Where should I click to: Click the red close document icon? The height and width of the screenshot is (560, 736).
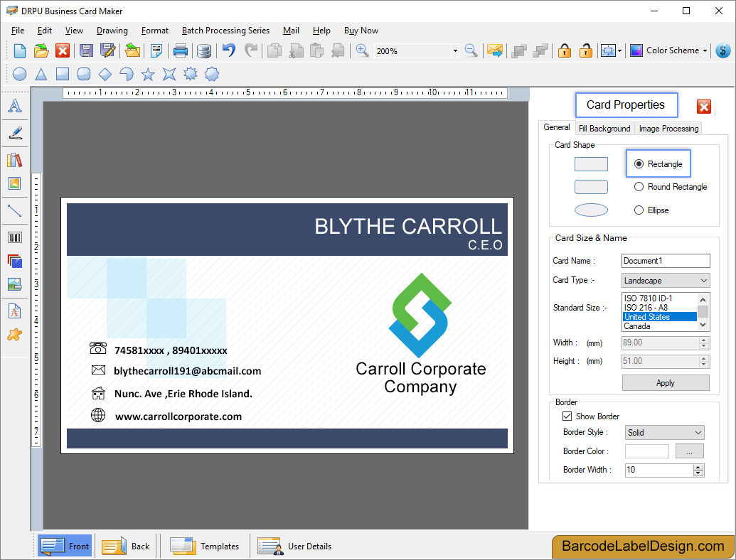point(63,50)
